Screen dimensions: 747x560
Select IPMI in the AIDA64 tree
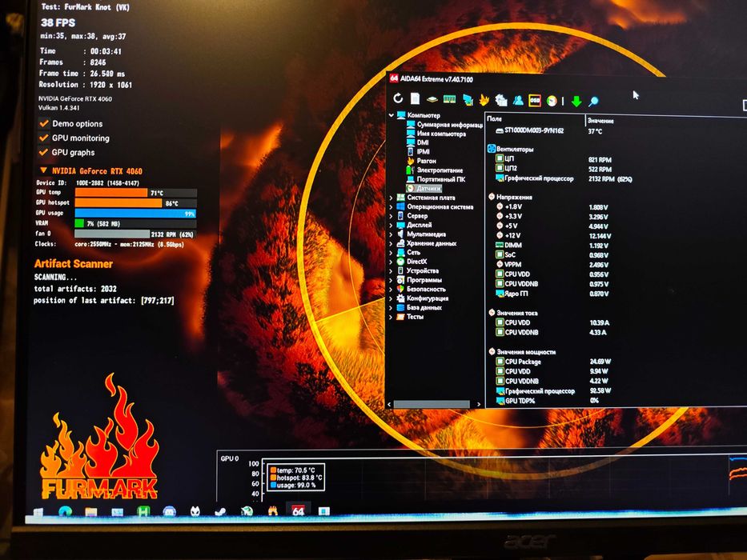coord(423,151)
